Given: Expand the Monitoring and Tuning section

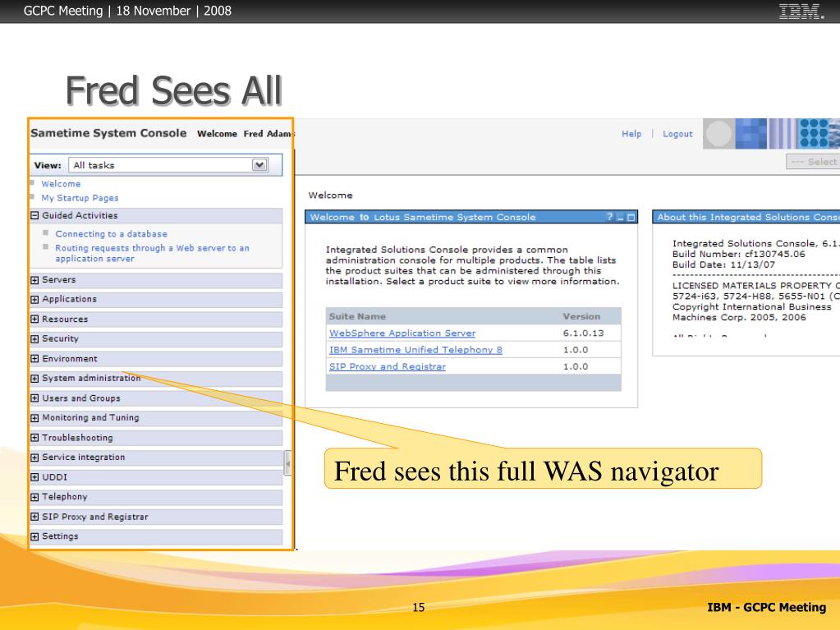Looking at the screenshot, I should click(34, 417).
